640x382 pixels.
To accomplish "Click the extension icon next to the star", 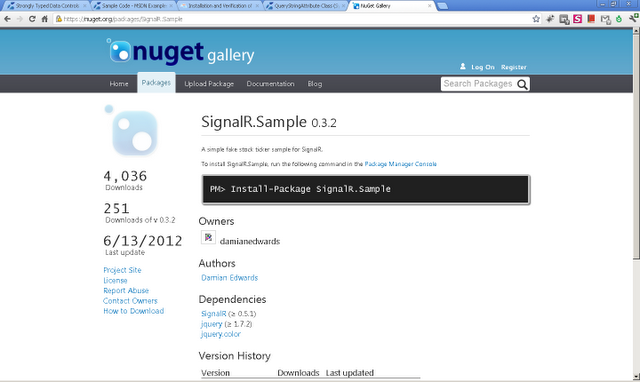I will [550, 19].
